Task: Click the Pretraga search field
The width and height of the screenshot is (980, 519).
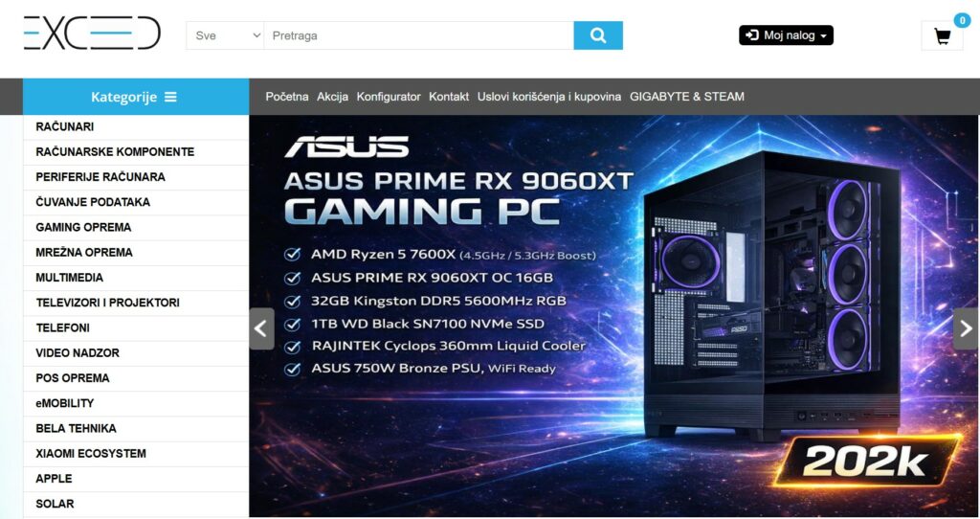Action: [419, 35]
